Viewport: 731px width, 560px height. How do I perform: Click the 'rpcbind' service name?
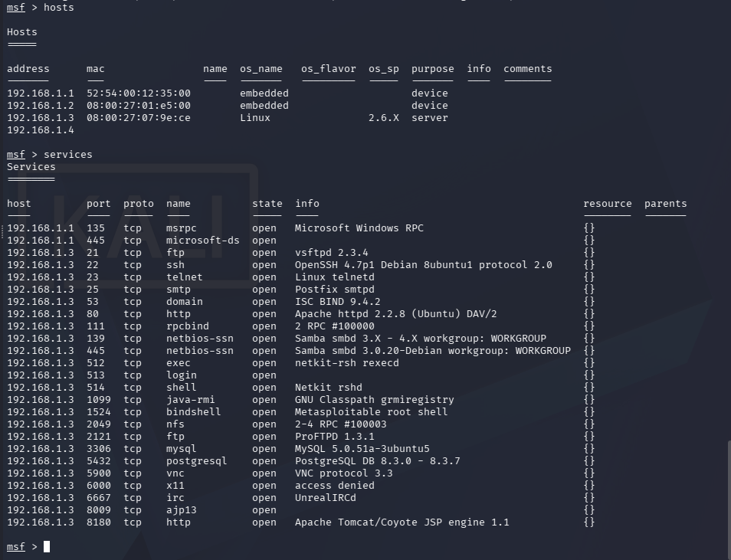[188, 326]
